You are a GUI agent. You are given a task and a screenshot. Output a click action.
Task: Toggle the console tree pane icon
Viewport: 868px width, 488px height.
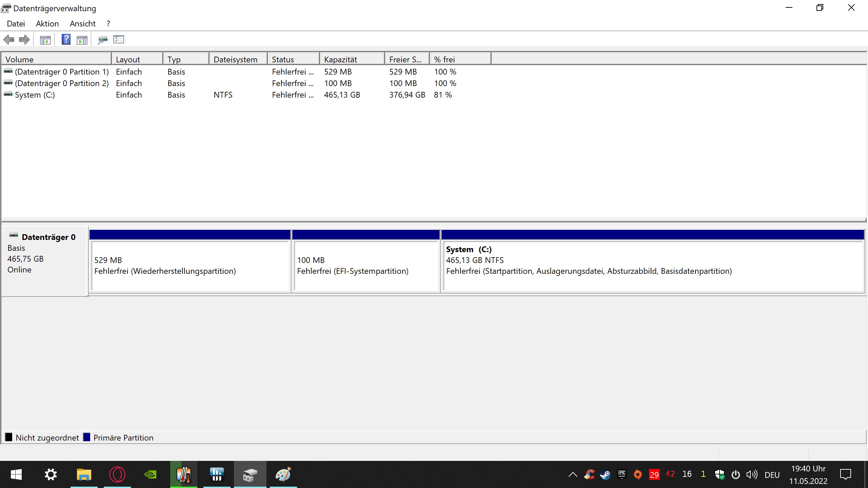tap(45, 40)
